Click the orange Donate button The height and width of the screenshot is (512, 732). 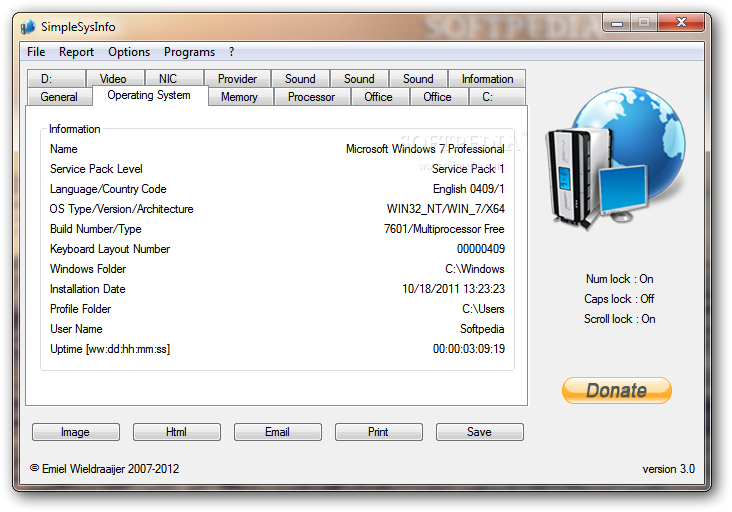(617, 390)
